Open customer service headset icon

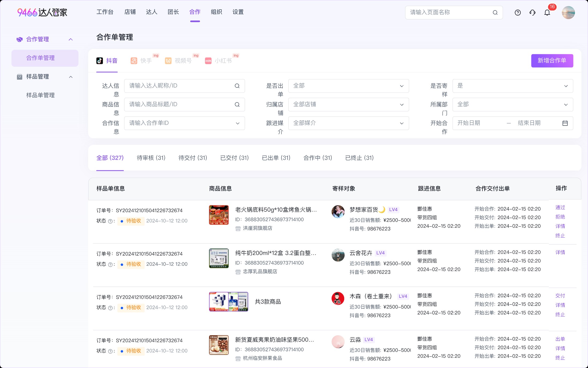tap(532, 13)
